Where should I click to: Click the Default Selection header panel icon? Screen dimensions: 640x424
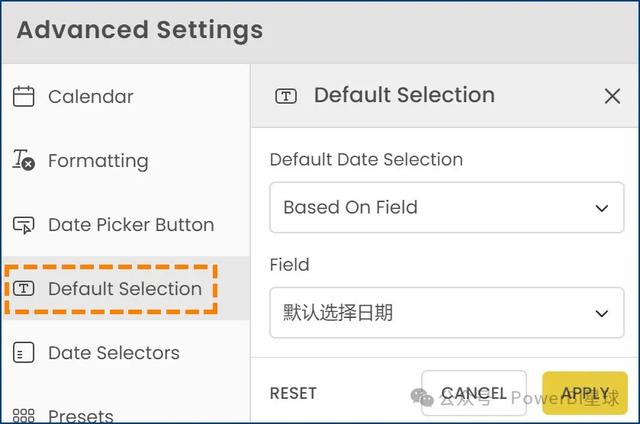[286, 96]
